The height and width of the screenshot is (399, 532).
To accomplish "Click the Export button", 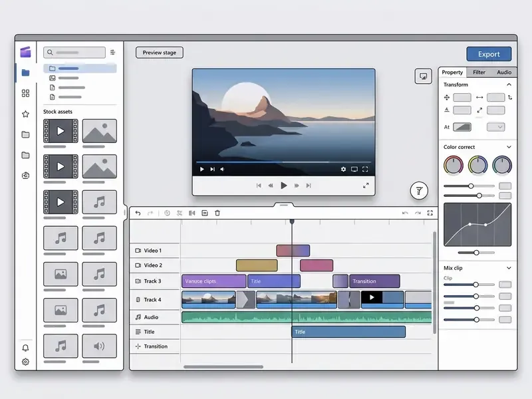I will click(x=489, y=54).
